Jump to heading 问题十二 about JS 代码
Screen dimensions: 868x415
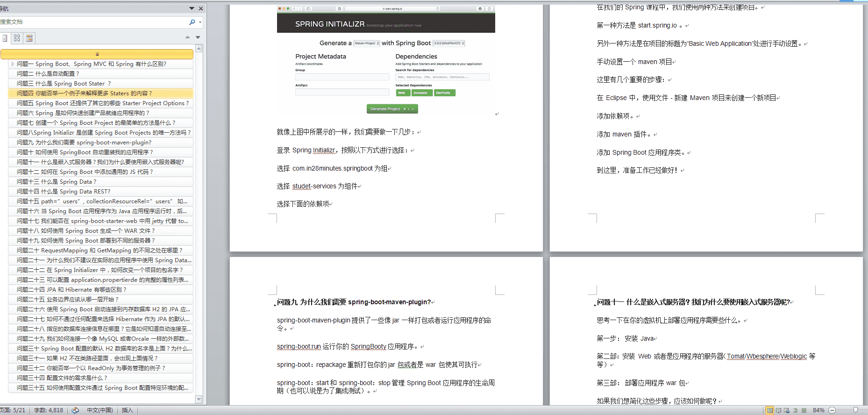(101, 172)
